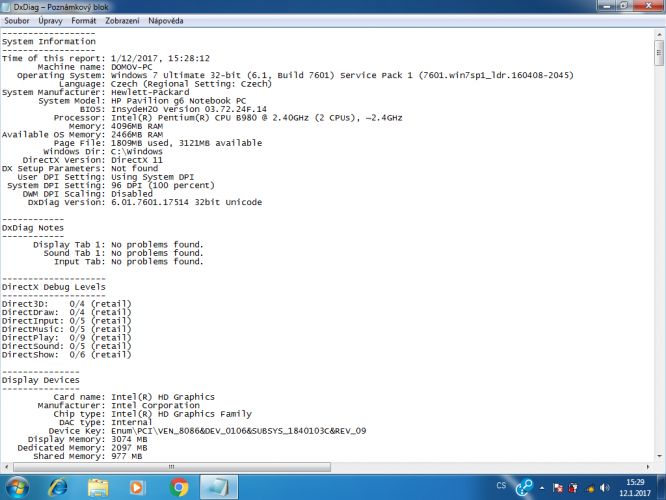Click the red security tray icon
This screenshot has height=500, width=666.
(x=573, y=488)
